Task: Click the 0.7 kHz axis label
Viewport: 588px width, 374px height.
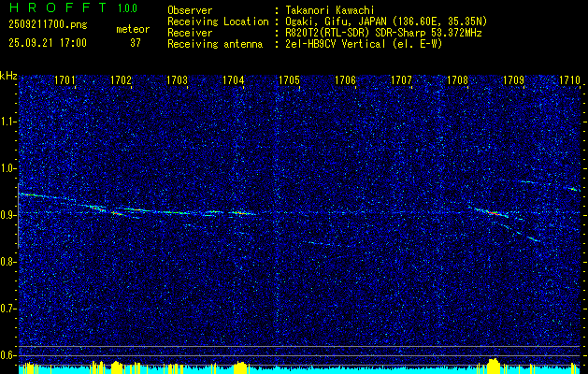Action: (7, 309)
